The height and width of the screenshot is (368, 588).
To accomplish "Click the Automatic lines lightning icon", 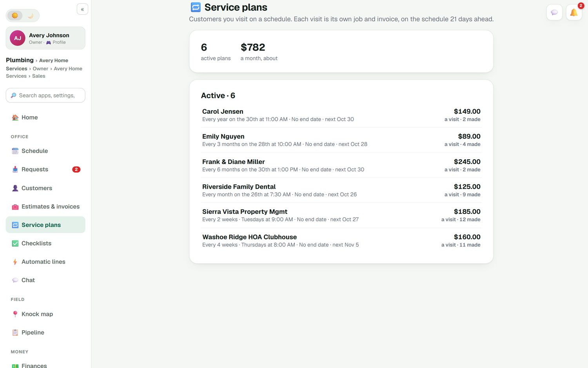I will (x=15, y=262).
